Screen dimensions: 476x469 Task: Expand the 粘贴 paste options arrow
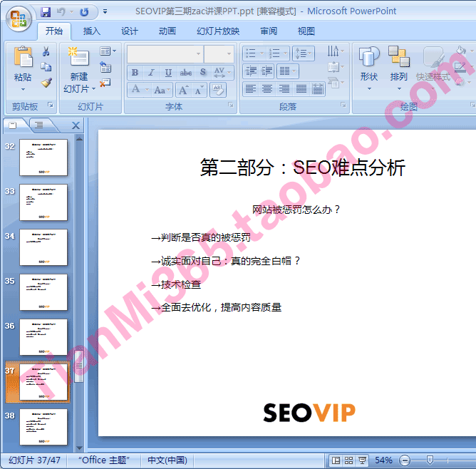coord(23,89)
